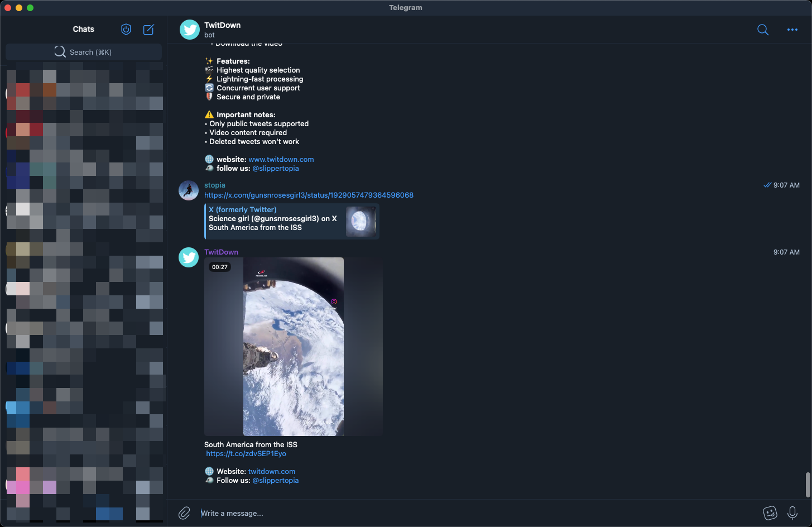
Task: Open @slippertopia link below the video
Action: click(x=276, y=481)
